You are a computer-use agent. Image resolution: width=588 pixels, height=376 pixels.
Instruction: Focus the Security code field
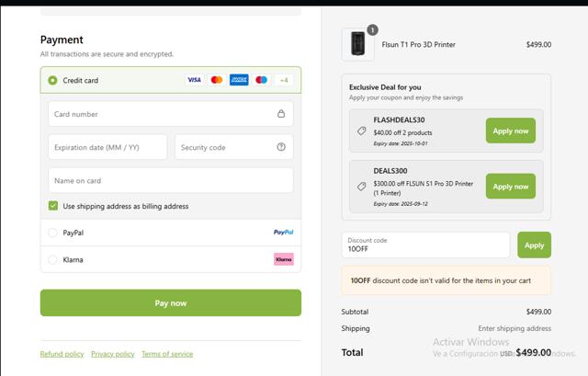point(233,147)
